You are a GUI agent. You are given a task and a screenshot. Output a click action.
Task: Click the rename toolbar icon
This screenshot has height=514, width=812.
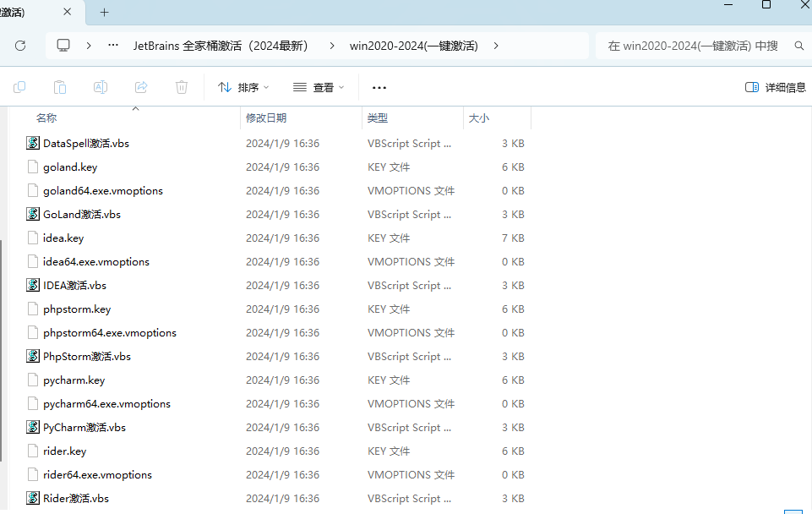101,87
